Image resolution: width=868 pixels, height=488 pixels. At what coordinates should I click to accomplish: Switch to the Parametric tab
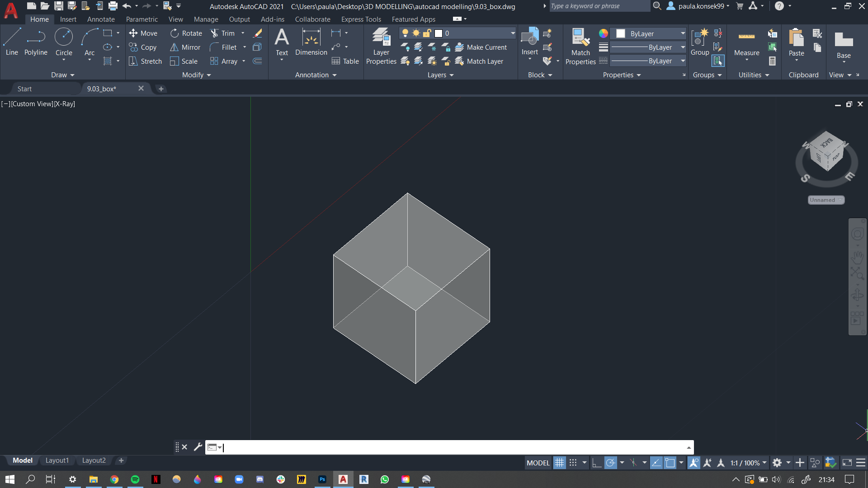coord(142,19)
